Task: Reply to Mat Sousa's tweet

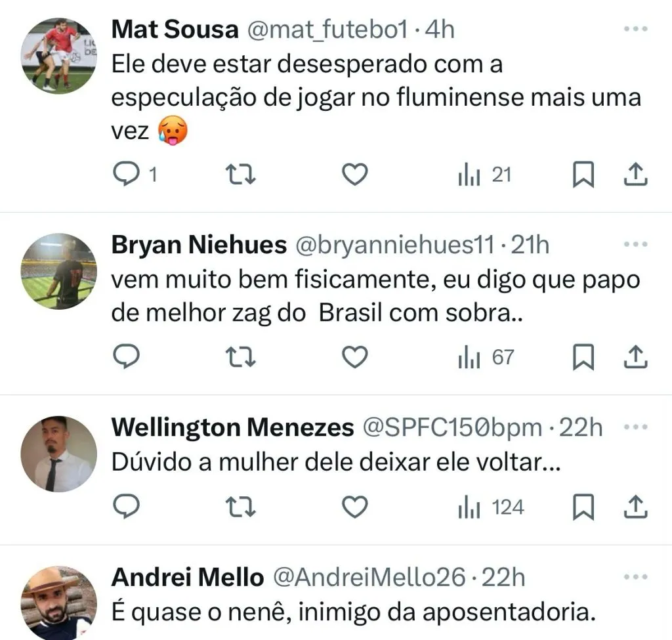Action: point(126,175)
